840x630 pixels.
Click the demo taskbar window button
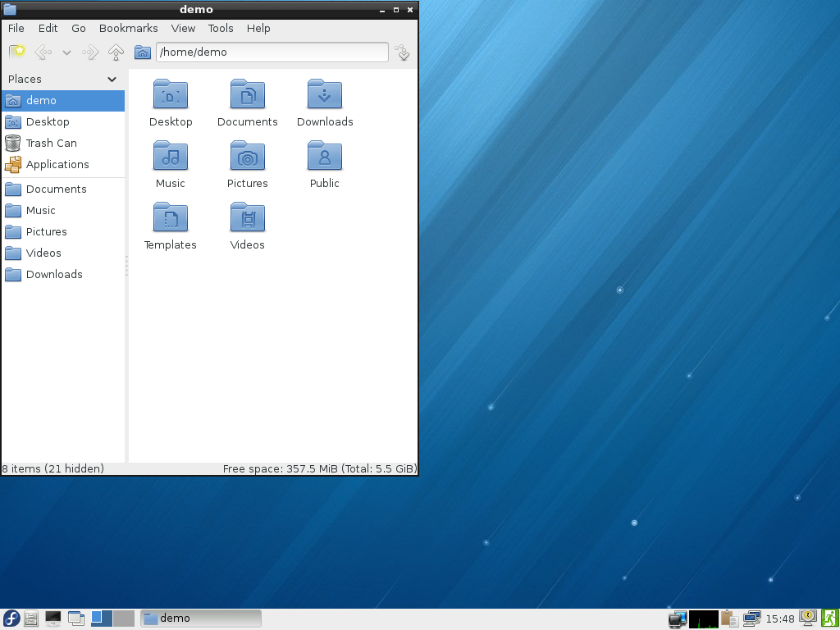click(201, 619)
